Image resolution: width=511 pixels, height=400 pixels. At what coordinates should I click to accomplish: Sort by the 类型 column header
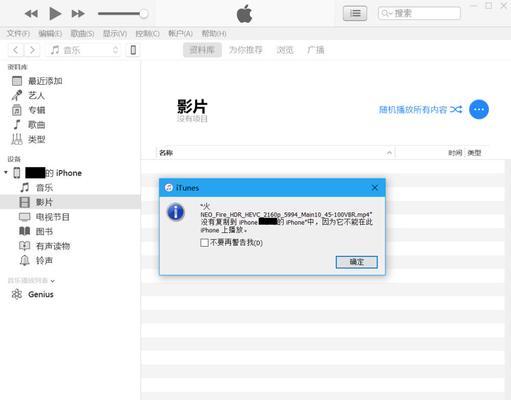(474, 153)
